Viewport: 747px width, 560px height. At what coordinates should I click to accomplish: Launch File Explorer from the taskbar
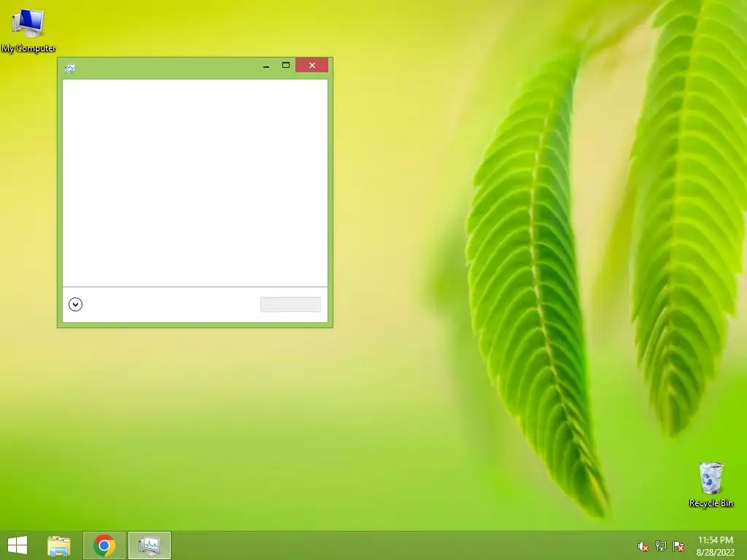coord(59,545)
